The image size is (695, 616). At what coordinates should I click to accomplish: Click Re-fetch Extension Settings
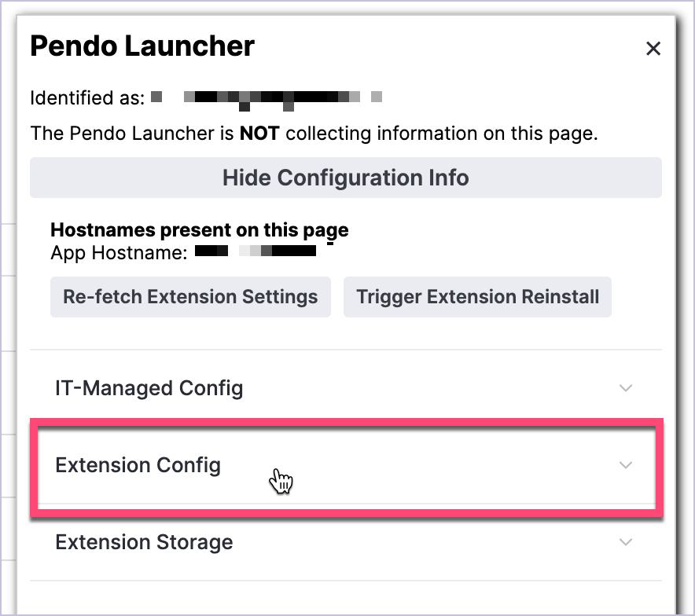190,297
